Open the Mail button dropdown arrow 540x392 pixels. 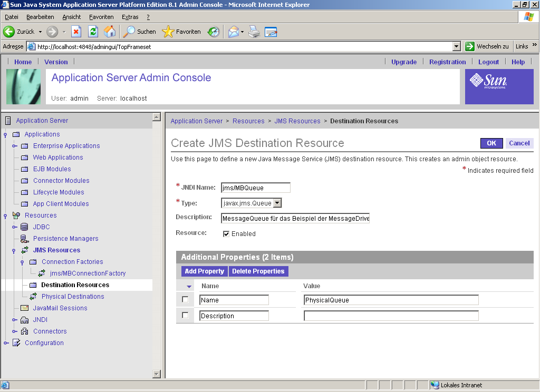pos(242,32)
